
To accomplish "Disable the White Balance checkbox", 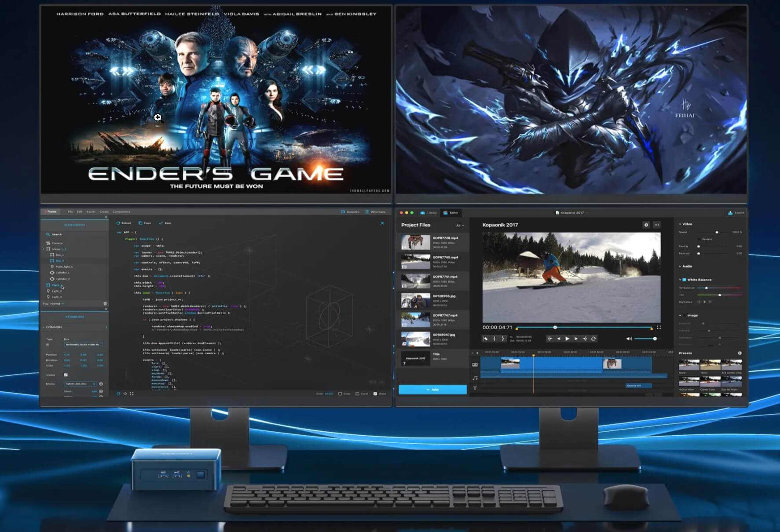I will (x=685, y=280).
